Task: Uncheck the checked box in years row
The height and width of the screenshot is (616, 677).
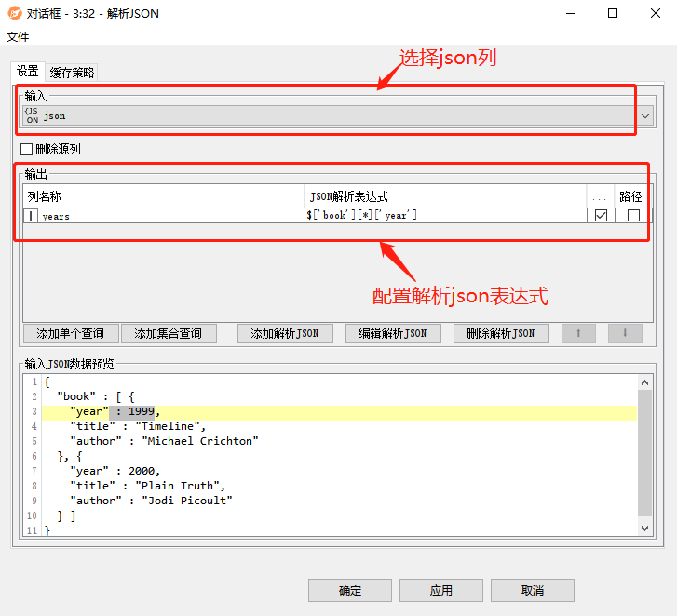Action: (x=601, y=215)
